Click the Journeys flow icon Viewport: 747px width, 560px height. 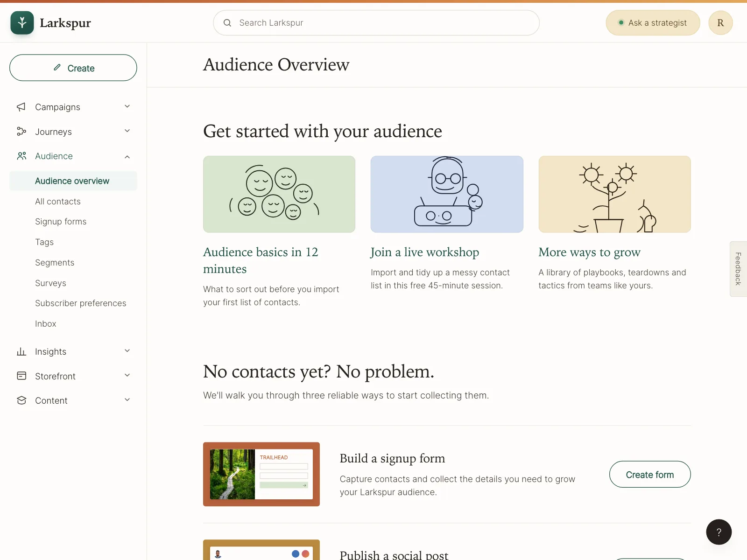(x=21, y=132)
